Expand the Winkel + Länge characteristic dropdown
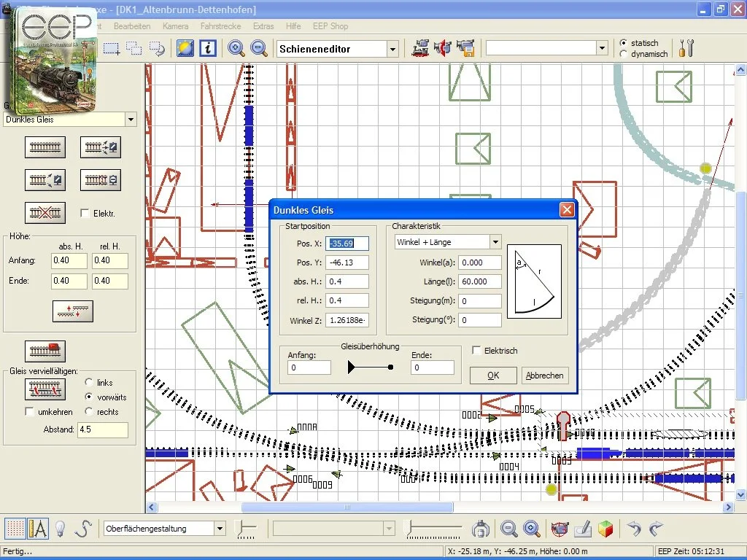Image resolution: width=747 pixels, height=560 pixels. (495, 242)
